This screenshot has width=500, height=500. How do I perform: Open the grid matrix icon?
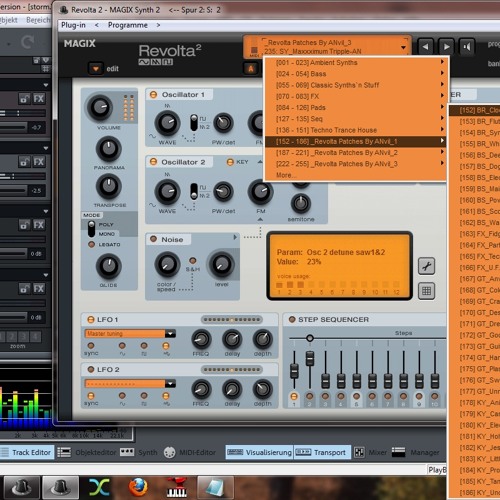pyautogui.click(x=427, y=291)
